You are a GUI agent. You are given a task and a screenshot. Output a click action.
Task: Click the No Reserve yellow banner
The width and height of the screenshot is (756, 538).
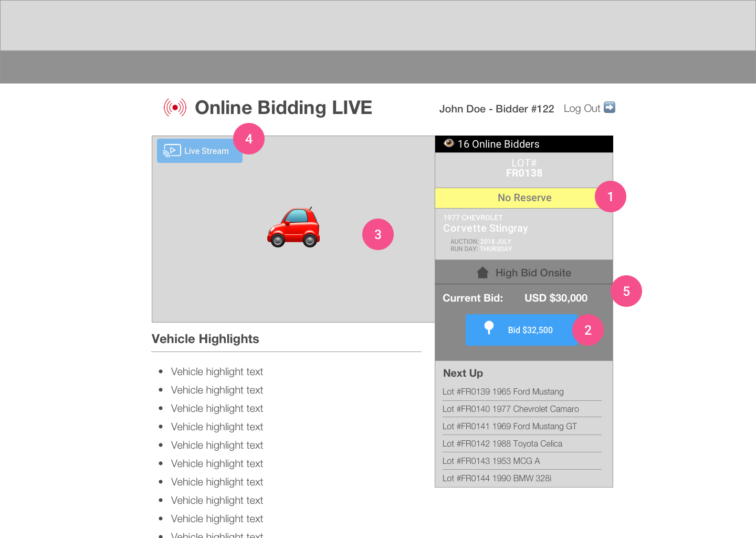click(524, 198)
